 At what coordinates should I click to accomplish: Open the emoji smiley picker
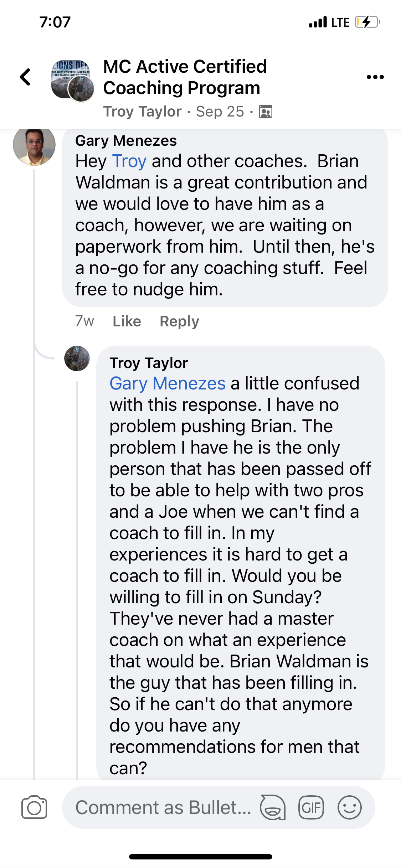pyautogui.click(x=349, y=807)
